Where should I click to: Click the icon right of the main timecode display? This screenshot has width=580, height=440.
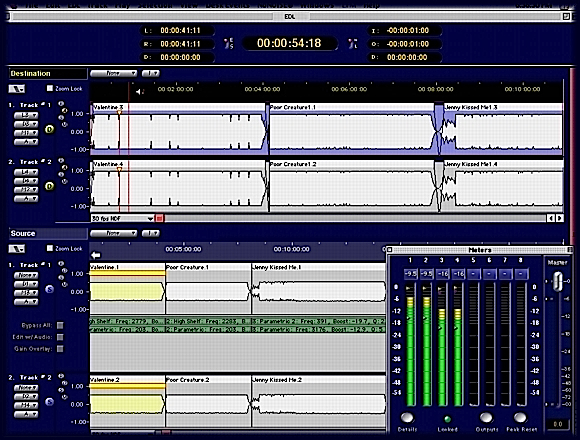click(x=353, y=44)
